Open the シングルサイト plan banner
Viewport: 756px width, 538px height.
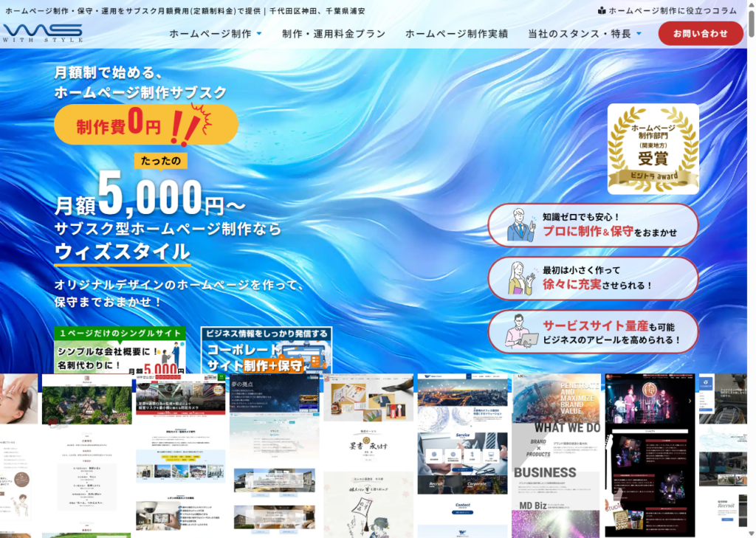[120, 351]
